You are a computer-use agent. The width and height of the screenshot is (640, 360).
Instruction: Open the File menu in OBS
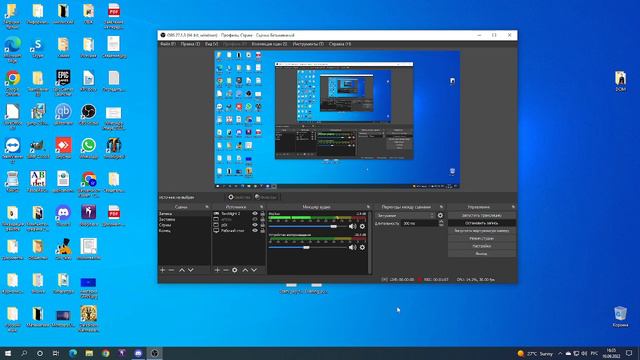coord(167,44)
